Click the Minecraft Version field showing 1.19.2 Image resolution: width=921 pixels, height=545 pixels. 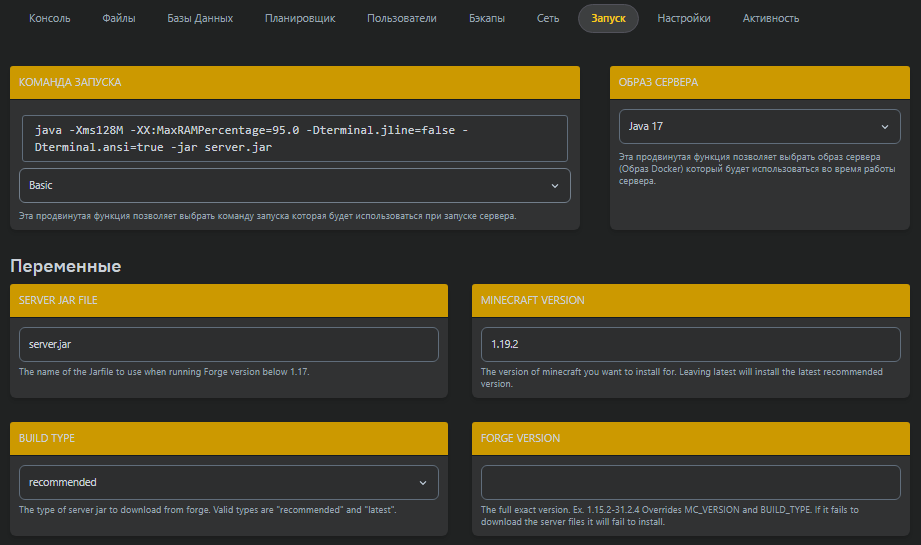click(x=690, y=344)
